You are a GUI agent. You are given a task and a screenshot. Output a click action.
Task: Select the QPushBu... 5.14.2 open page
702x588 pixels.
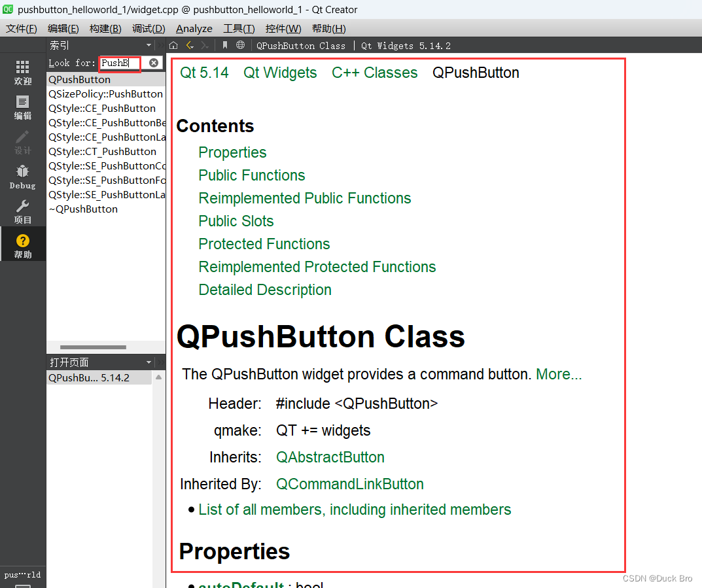point(99,377)
